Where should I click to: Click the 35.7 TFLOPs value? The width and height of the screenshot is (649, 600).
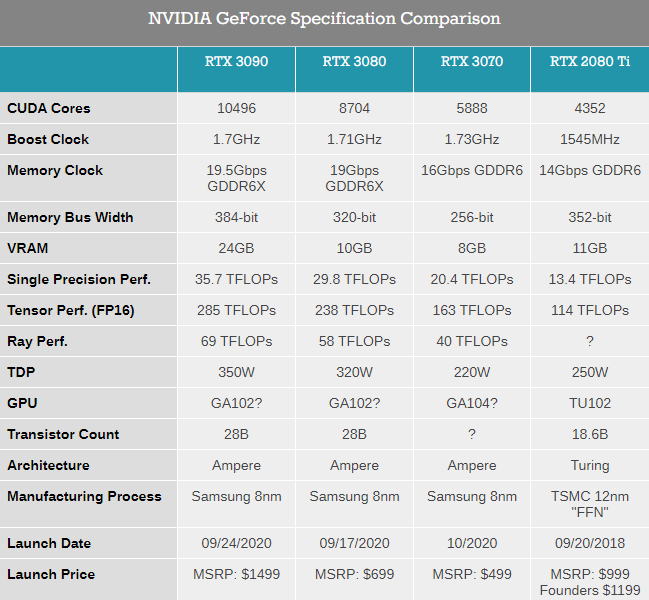(x=236, y=279)
